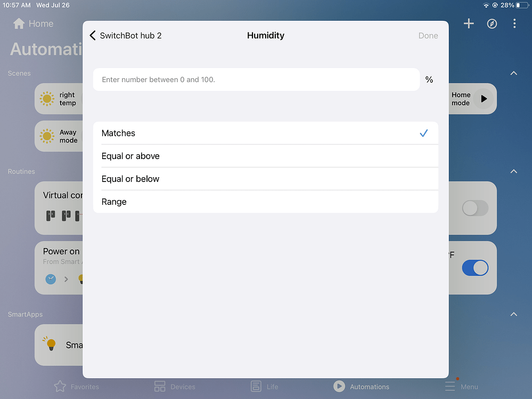Run Home mode using its play arrow
Screen dimensions: 532x399
click(x=484, y=98)
